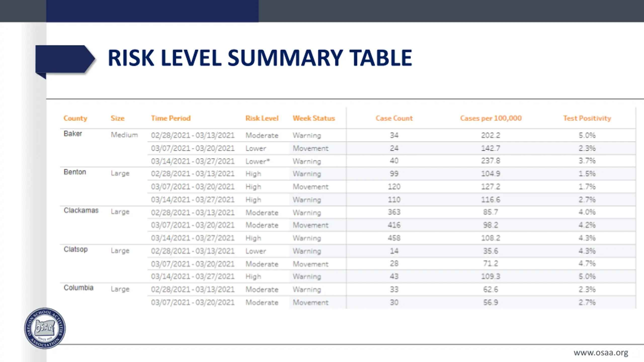Click the 116.6 cases per 100,000 value
The image size is (644, 362).
coord(491,200)
